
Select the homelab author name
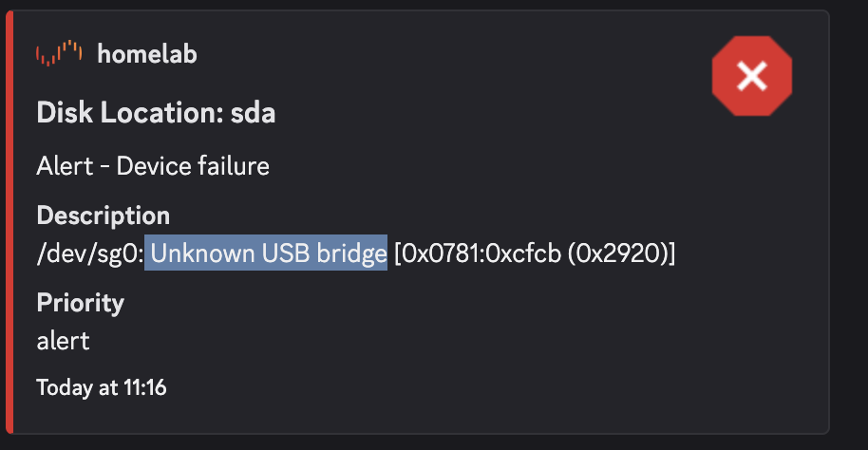(146, 54)
